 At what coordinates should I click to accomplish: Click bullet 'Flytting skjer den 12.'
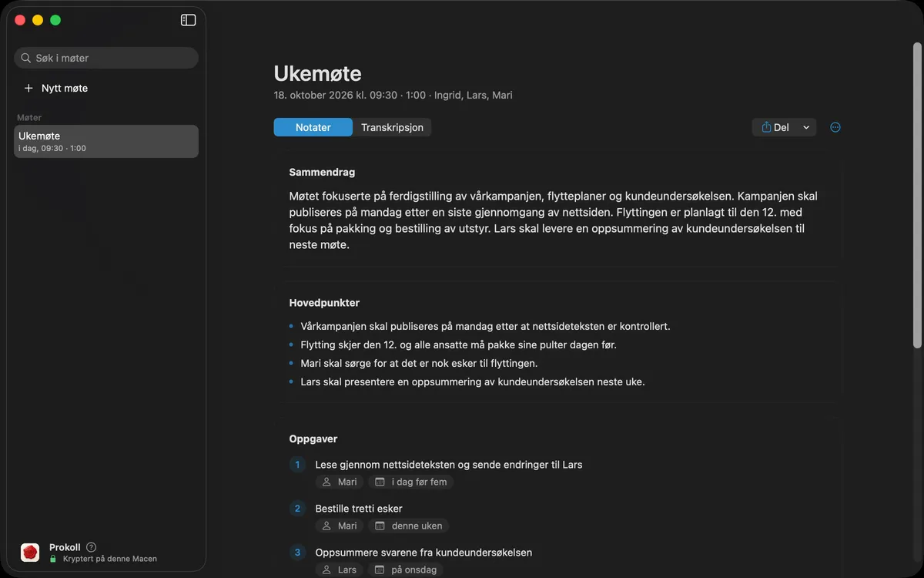458,344
